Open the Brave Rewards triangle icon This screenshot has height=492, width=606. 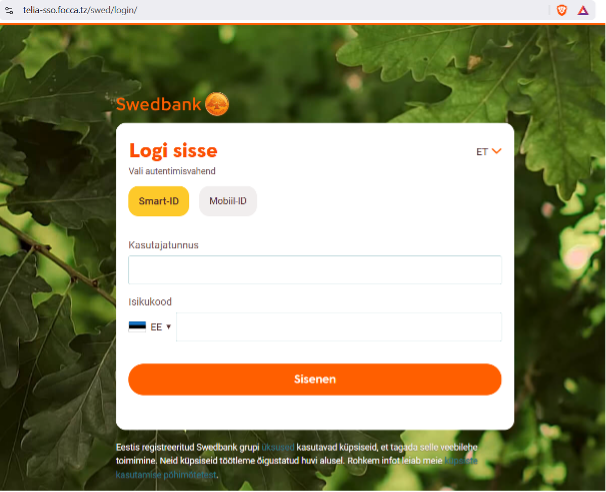point(583,10)
